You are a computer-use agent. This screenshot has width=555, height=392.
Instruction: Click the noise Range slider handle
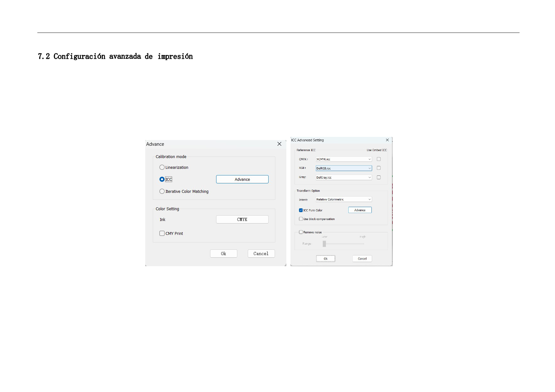pyautogui.click(x=324, y=244)
